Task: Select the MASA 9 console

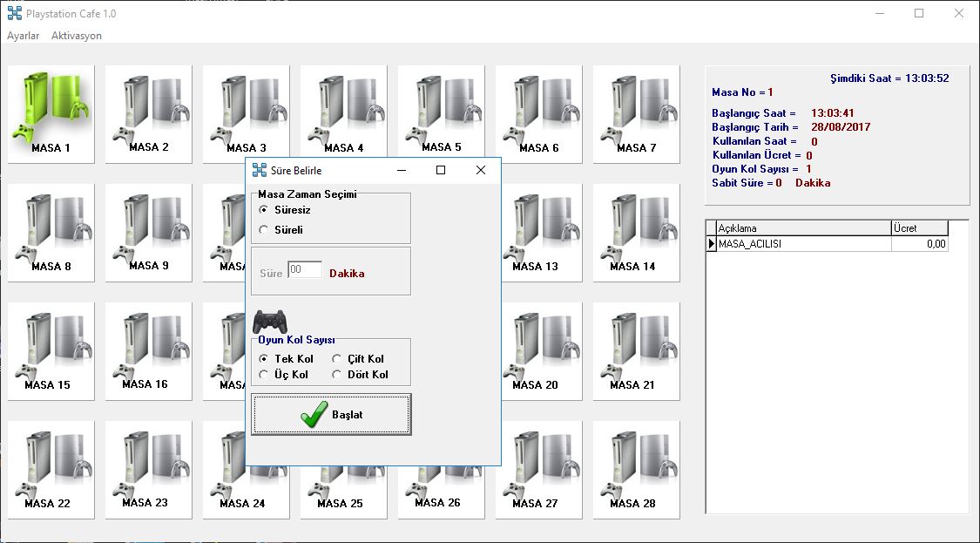Action: 149,233
